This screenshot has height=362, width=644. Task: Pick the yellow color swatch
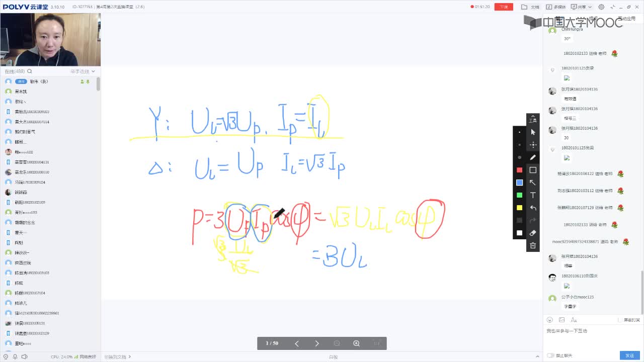[x=520, y=208]
